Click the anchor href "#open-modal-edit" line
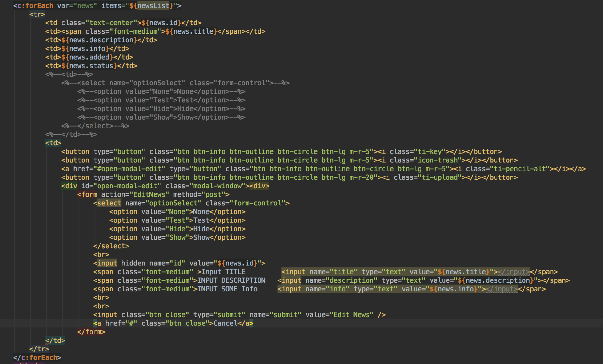This screenshot has height=364, width=603. 323,169
